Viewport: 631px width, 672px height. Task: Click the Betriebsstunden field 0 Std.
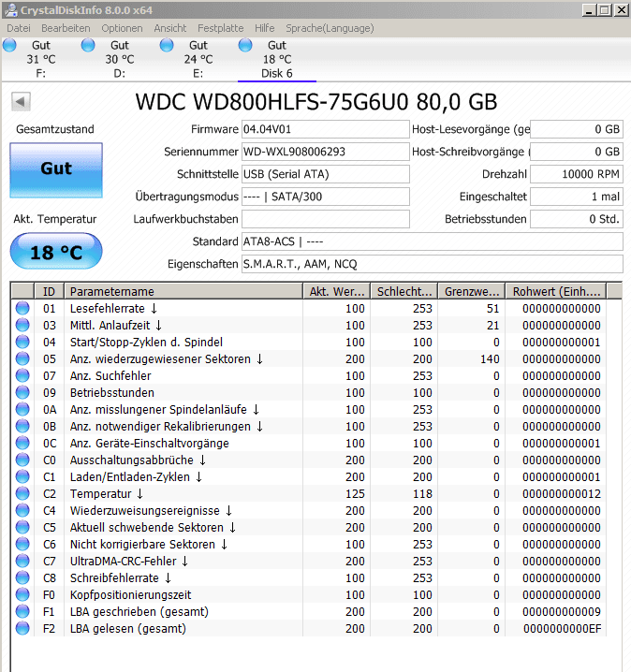pos(577,219)
